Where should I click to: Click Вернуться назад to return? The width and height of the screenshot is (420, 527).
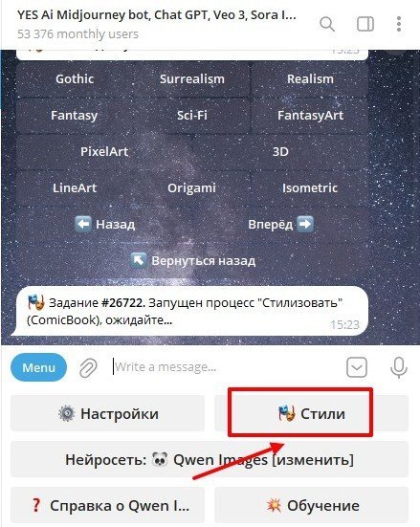coord(192,260)
